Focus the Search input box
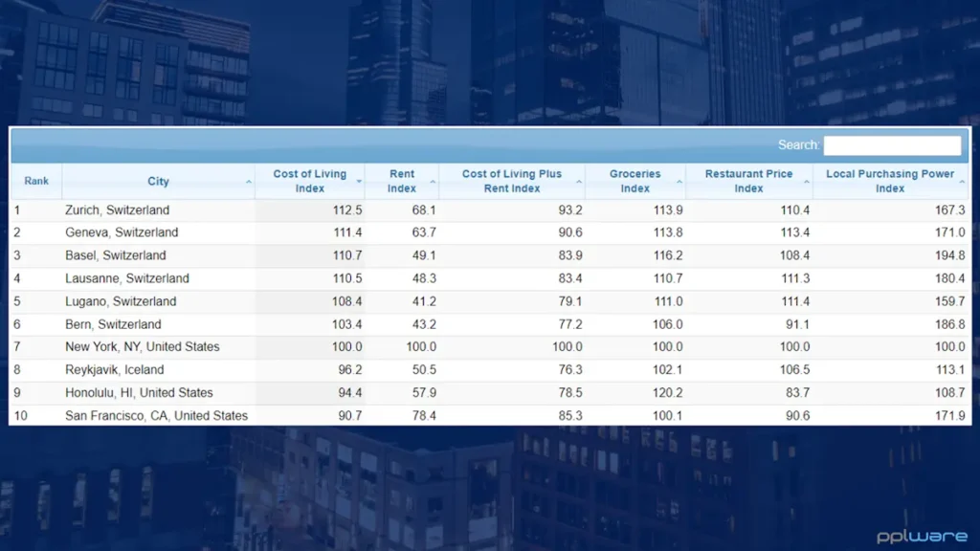The image size is (980, 551). pos(892,145)
